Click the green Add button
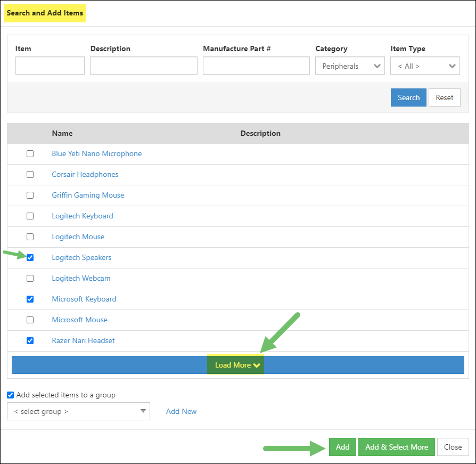This screenshot has width=476, height=464. tap(342, 447)
